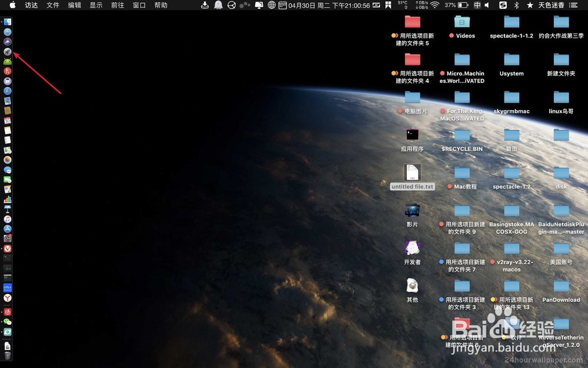Select the $RECYCLE.BIN folder
The height and width of the screenshot is (368, 588).
[x=462, y=140]
